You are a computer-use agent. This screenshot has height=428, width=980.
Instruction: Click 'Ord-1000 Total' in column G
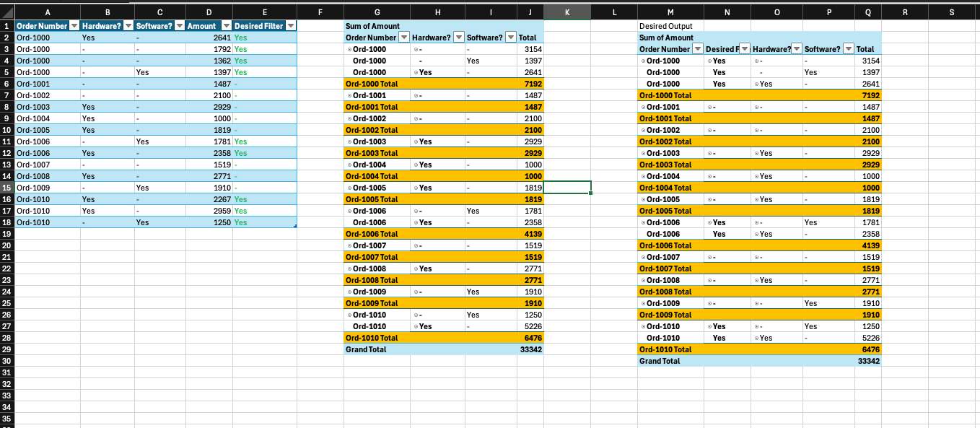(372, 84)
